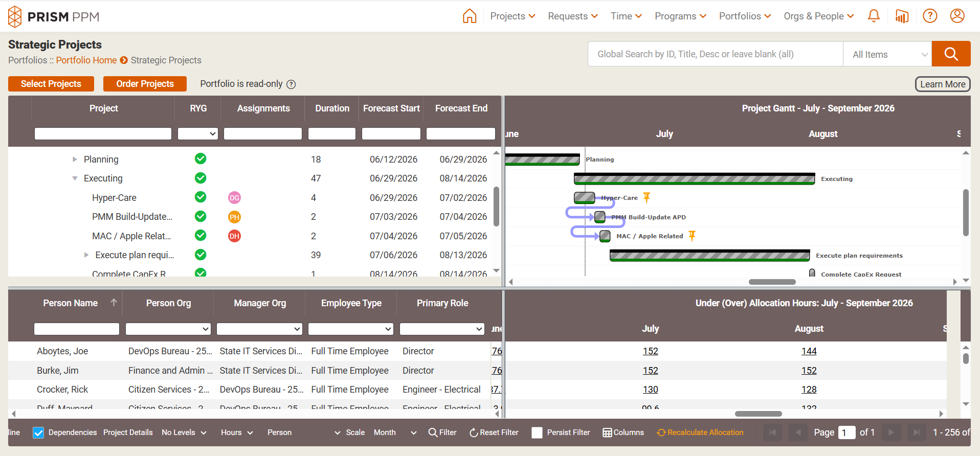Open the Manager Org filter dropdown
Image resolution: width=980 pixels, height=456 pixels.
point(259,329)
